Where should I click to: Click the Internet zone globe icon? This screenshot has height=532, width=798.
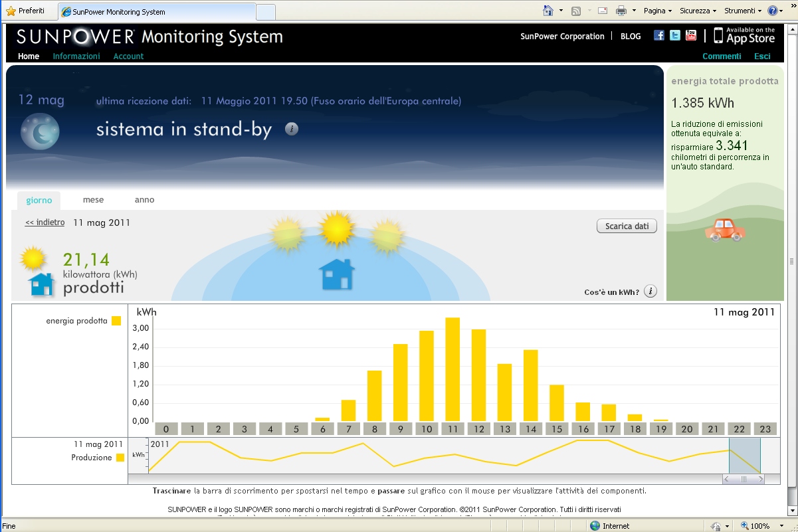pos(595,526)
